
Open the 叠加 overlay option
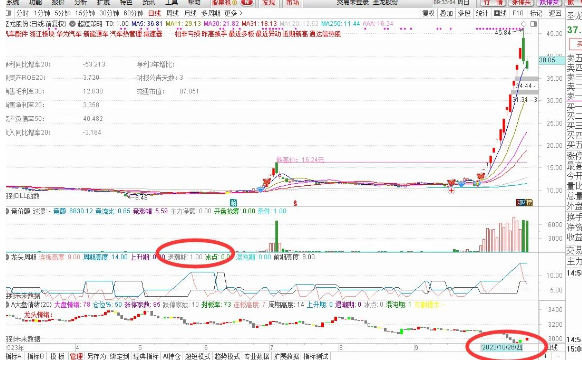pyautogui.click(x=446, y=13)
